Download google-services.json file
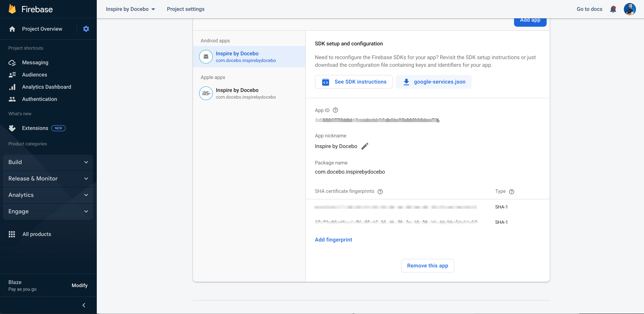This screenshot has height=314, width=644. click(434, 82)
